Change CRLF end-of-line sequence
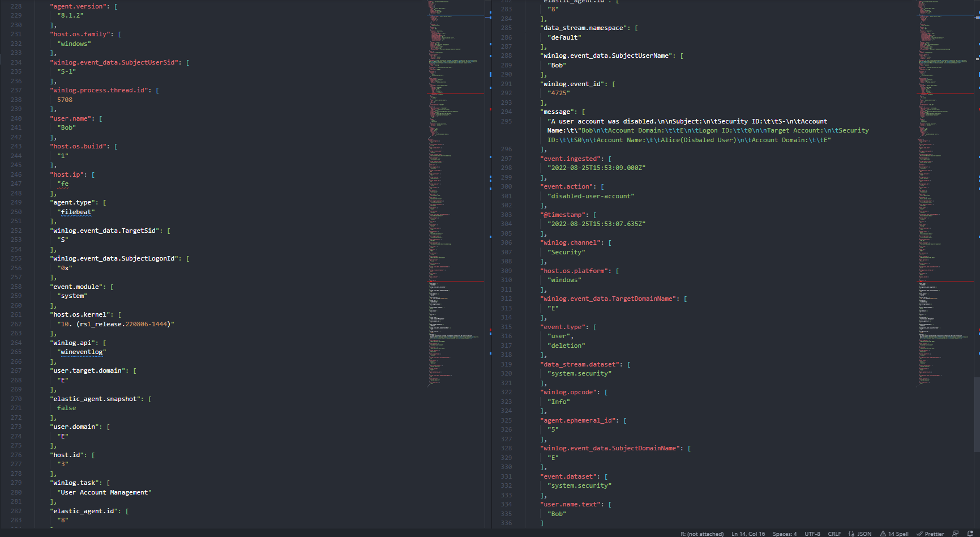The height and width of the screenshot is (537, 980). pyautogui.click(x=835, y=534)
